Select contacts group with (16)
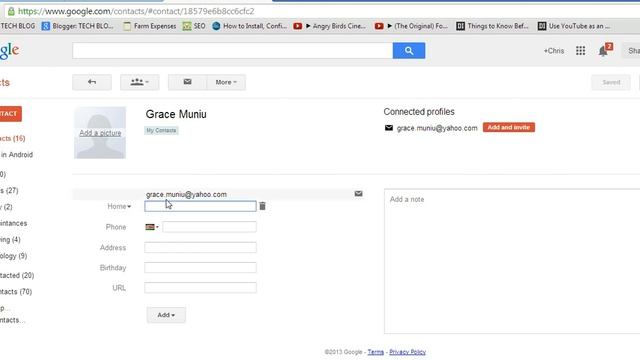Viewport: 640px width, 360px height. [13, 138]
